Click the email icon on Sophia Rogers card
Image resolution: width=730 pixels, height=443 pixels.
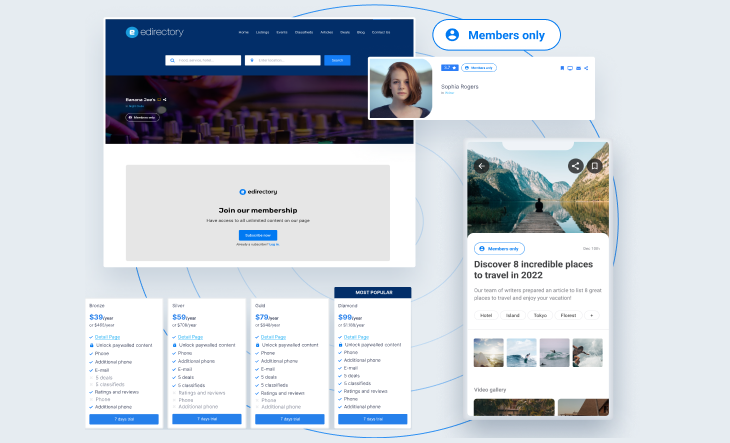pyautogui.click(x=578, y=68)
